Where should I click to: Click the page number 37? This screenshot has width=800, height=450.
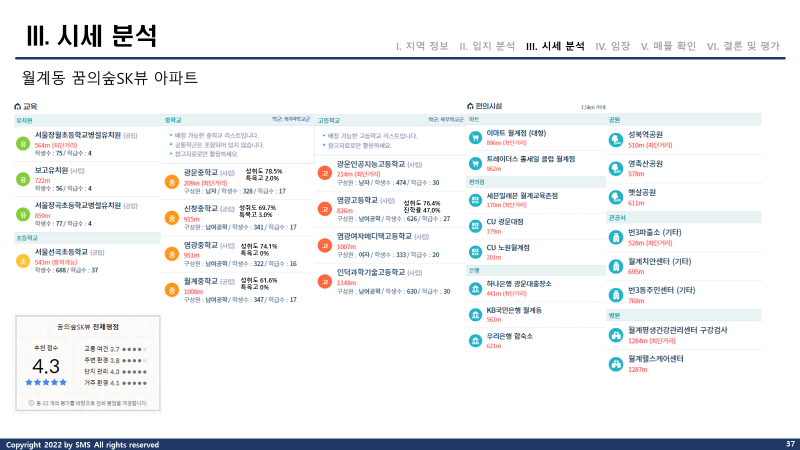coord(790,444)
